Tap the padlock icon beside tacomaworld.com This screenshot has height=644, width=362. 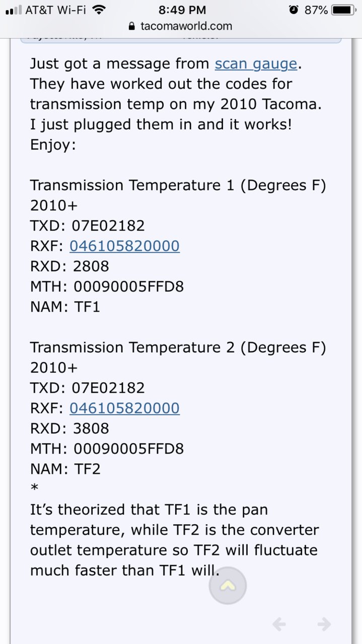[x=132, y=26]
